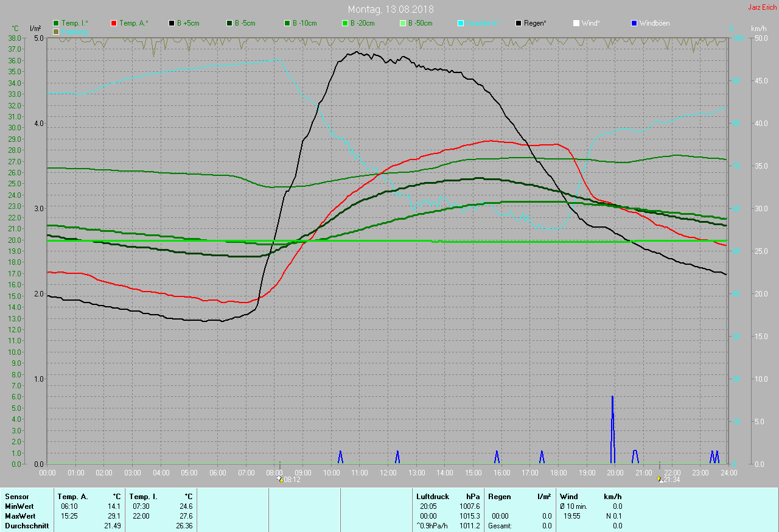
Task: Click the sunset icon at 21:34
Action: click(660, 479)
